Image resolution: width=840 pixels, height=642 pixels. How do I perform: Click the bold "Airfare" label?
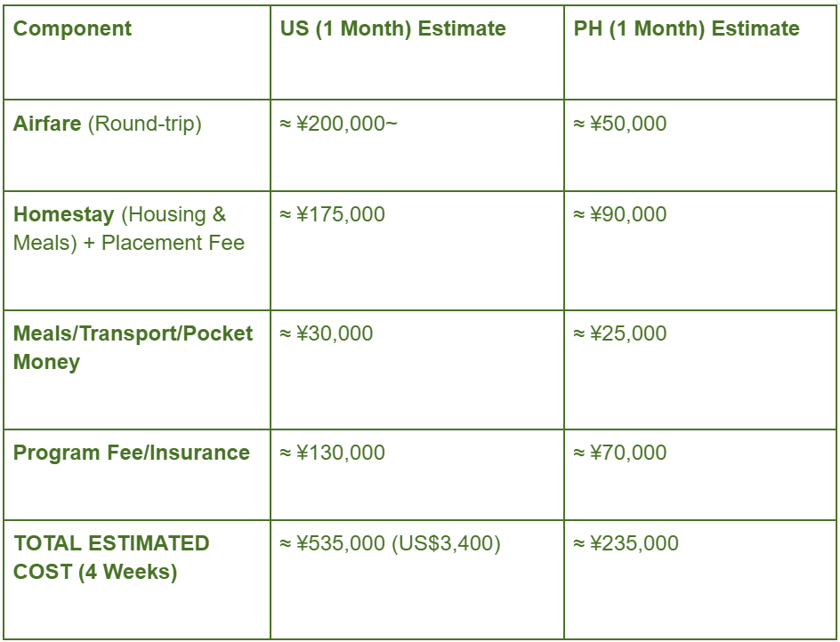[x=47, y=124]
